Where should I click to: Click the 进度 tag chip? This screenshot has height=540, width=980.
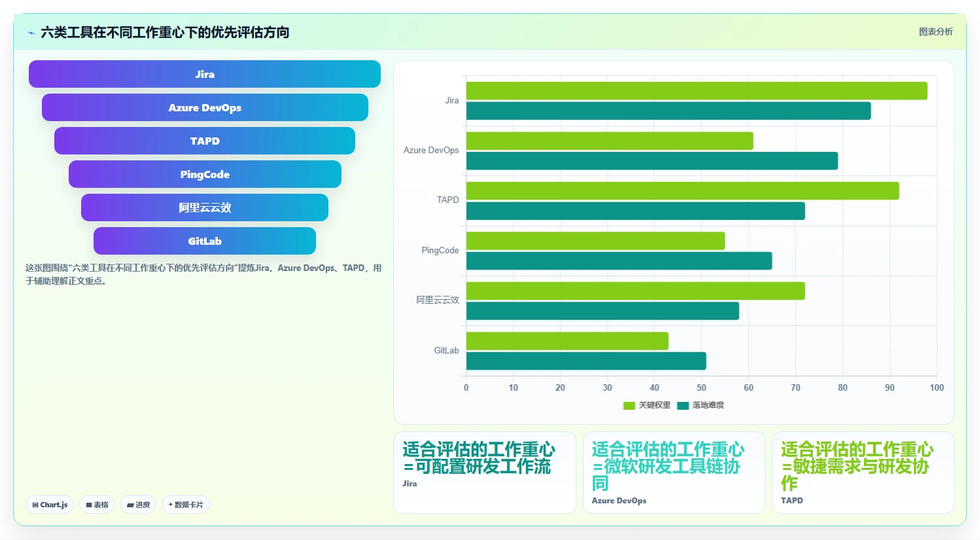point(138,505)
